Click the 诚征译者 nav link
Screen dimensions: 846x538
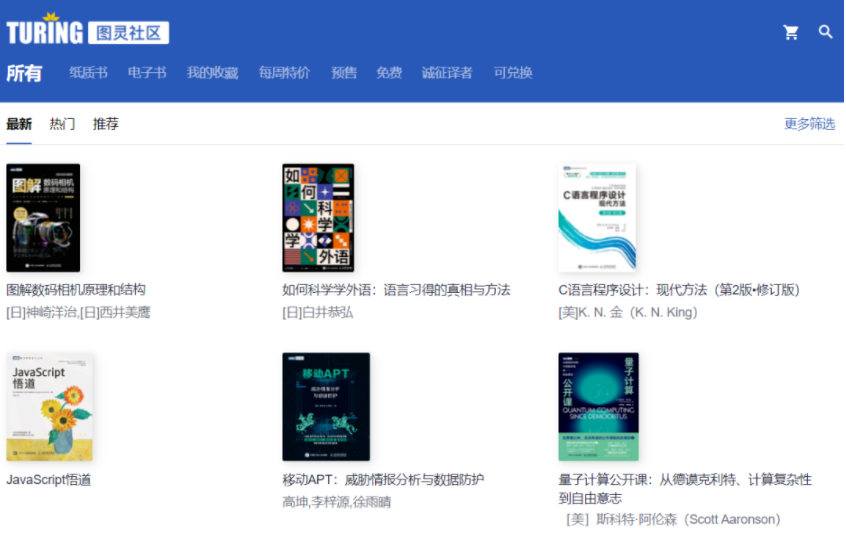click(x=447, y=73)
